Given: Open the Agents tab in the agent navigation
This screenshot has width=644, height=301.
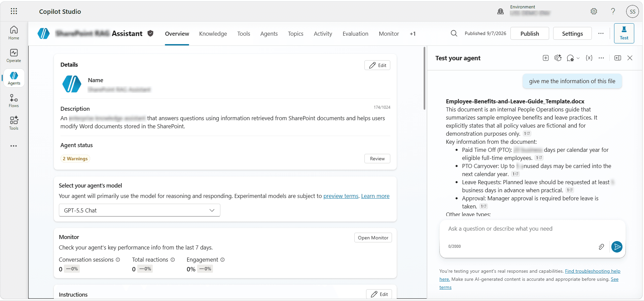Looking at the screenshot, I should pos(269,34).
